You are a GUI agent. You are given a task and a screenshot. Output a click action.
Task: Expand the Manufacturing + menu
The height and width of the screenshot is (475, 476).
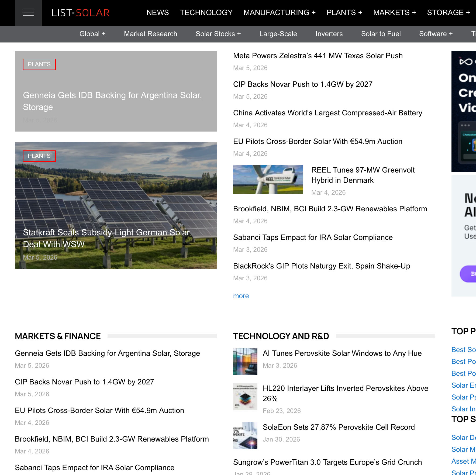(x=280, y=13)
